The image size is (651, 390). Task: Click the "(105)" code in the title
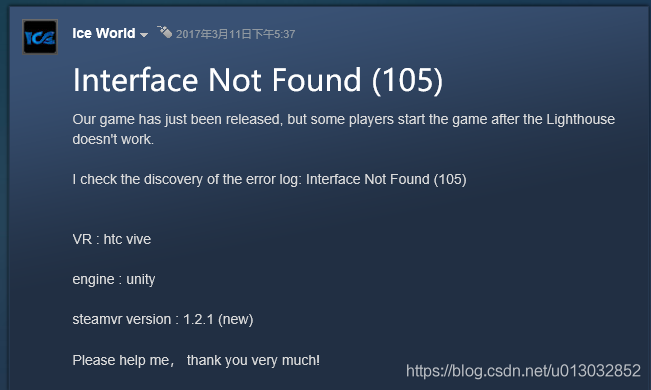[407, 80]
